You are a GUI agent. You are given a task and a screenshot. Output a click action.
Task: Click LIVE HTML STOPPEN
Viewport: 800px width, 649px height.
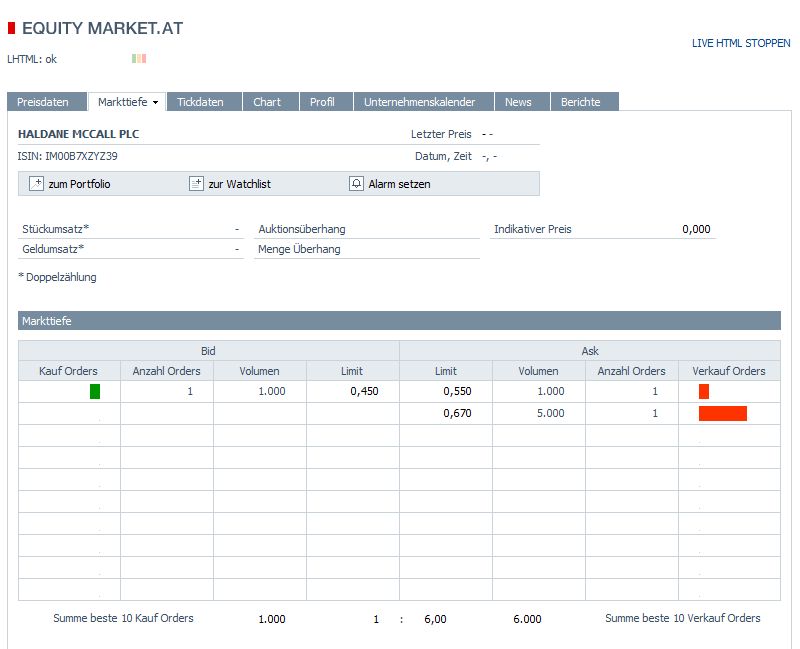coord(740,44)
